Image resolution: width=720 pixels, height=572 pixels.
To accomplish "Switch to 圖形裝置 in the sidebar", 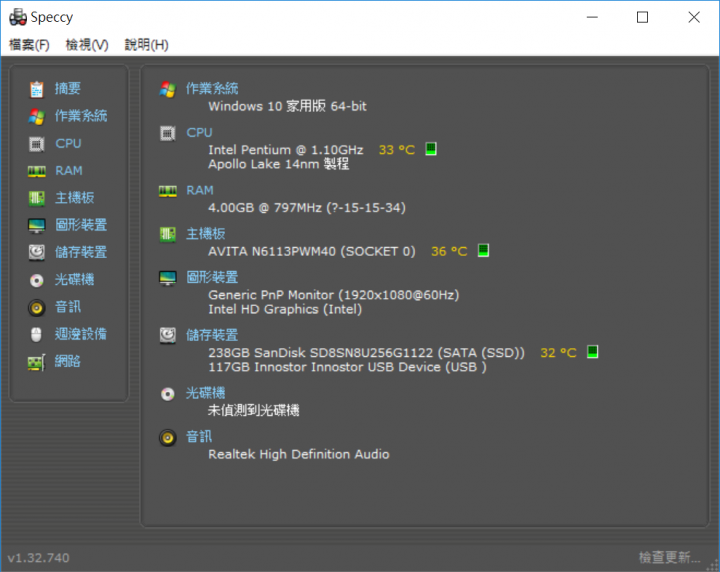I will click(x=81, y=225).
